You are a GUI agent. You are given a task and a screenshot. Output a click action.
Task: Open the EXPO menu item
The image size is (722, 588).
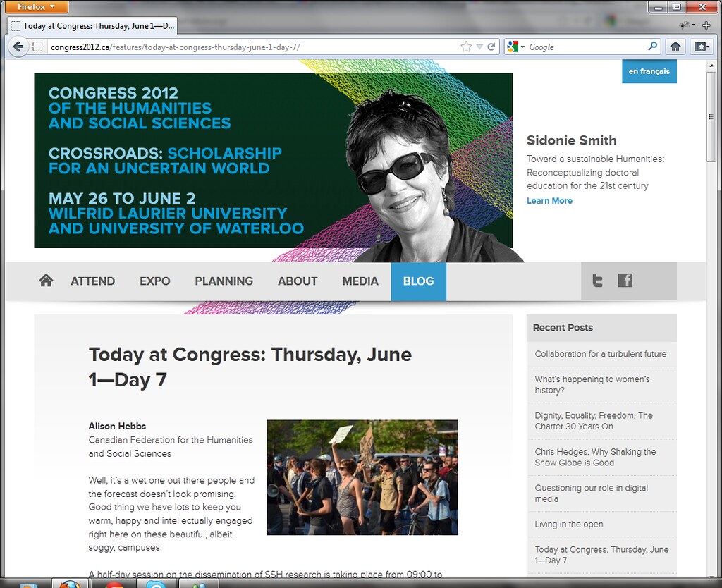click(x=154, y=281)
